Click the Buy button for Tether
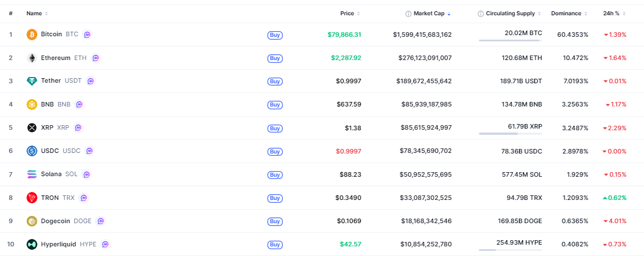The width and height of the screenshot is (644, 256). [275, 82]
